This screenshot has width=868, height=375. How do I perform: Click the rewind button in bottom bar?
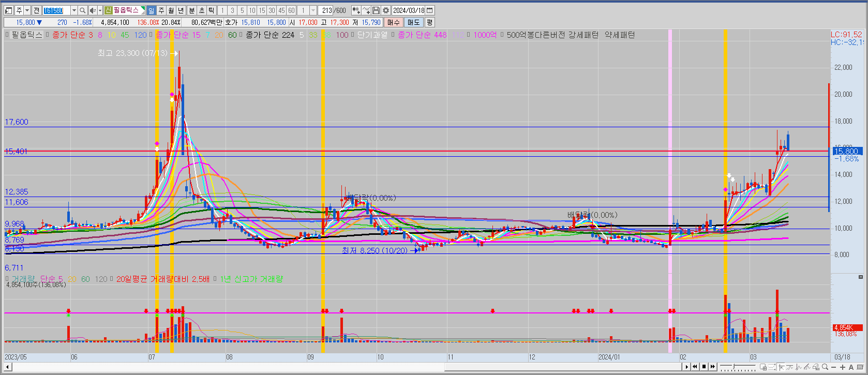tap(695, 367)
